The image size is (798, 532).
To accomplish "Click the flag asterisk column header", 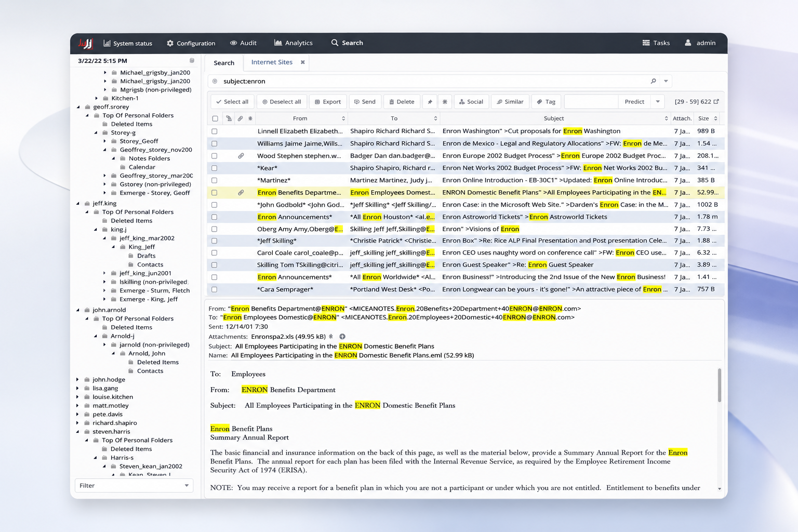I will coord(250,118).
